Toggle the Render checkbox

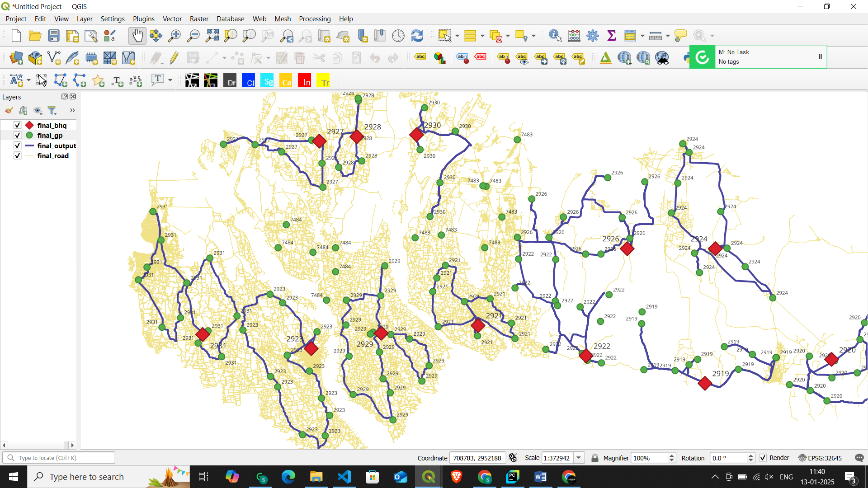tap(763, 458)
